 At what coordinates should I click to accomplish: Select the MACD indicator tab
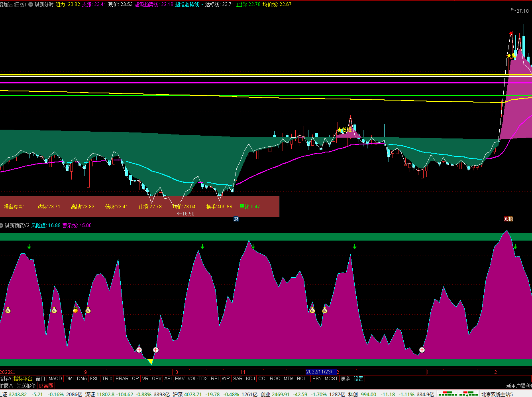coord(55,379)
